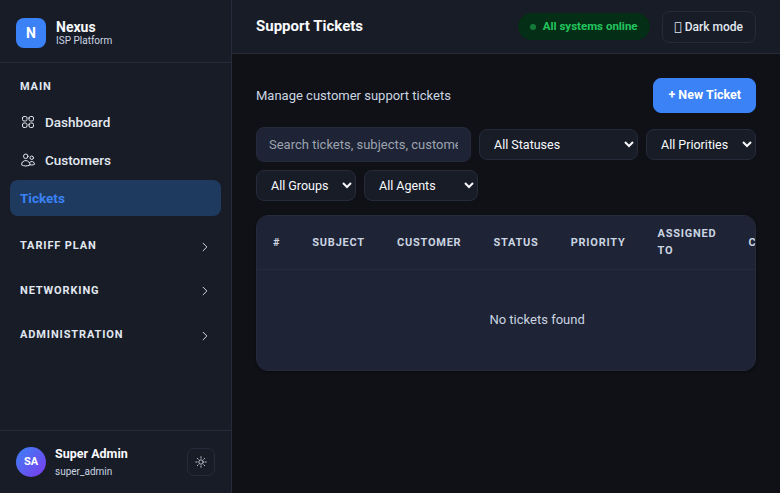Create a New Ticket
Image resolution: width=780 pixels, height=493 pixels.
coord(704,96)
